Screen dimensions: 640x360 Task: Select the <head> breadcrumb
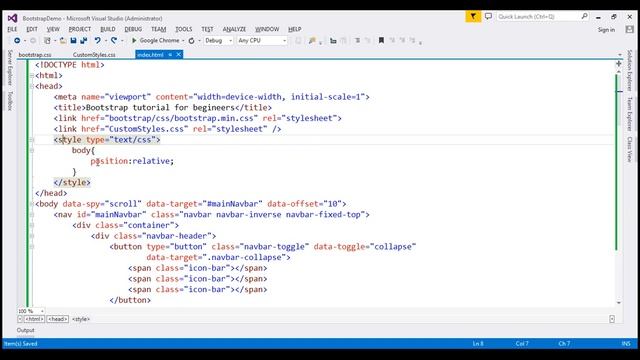click(x=58, y=319)
